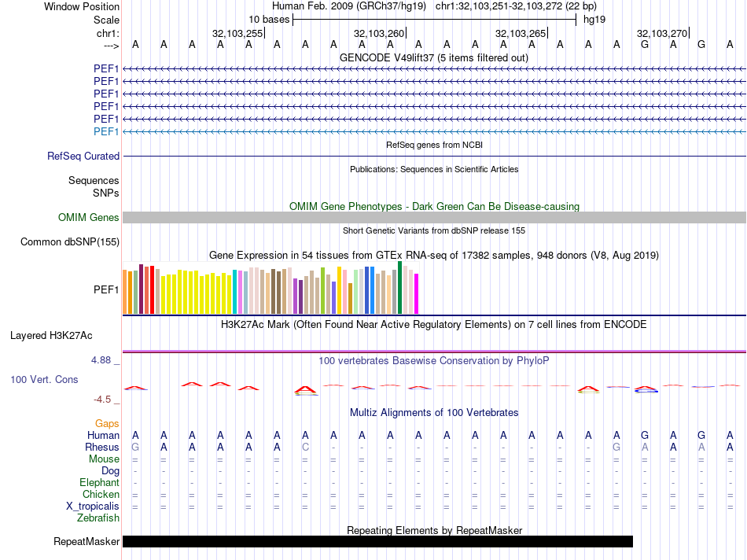This screenshot has width=747, height=560.
Task: Click the black RepeatMasker element bar
Action: [x=377, y=541]
